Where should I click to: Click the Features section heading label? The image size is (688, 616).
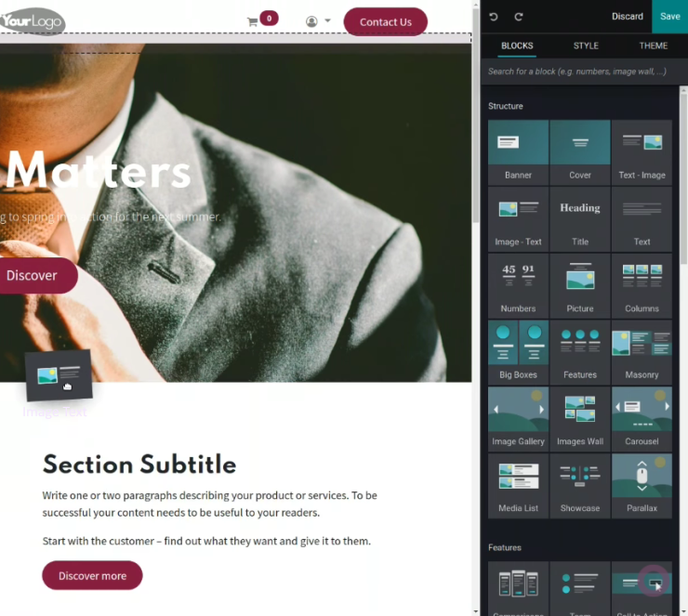pos(505,547)
